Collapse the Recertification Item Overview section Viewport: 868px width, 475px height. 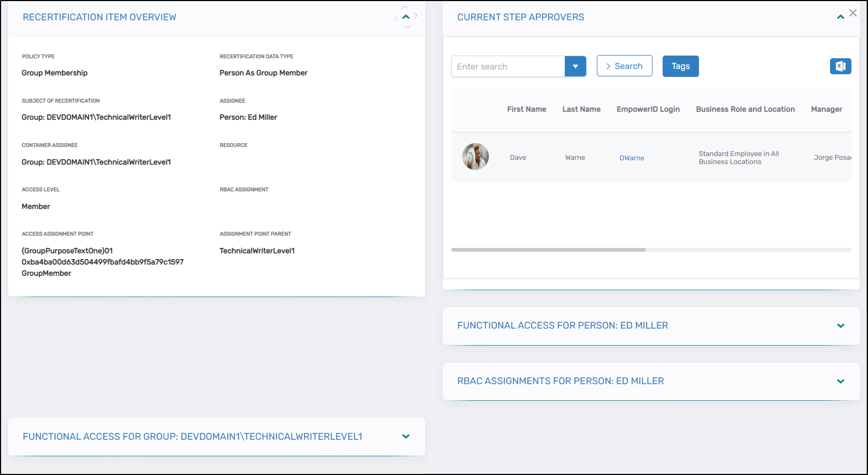click(406, 17)
